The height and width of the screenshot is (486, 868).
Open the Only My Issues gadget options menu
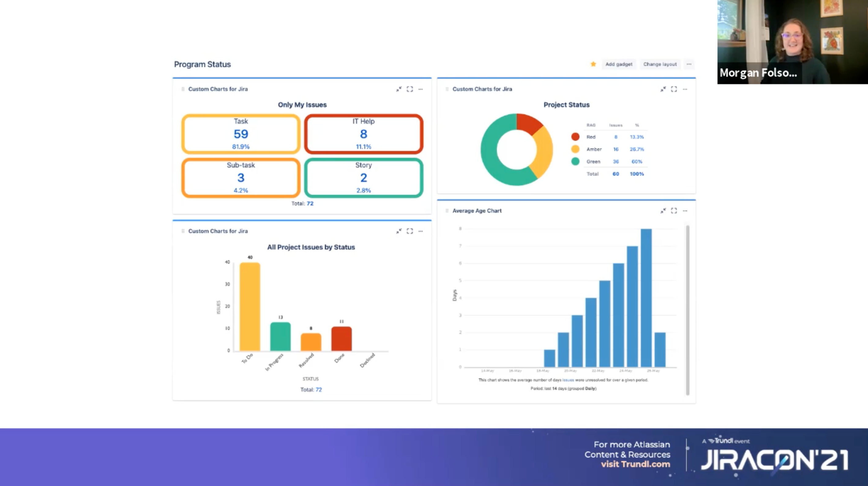pyautogui.click(x=421, y=89)
